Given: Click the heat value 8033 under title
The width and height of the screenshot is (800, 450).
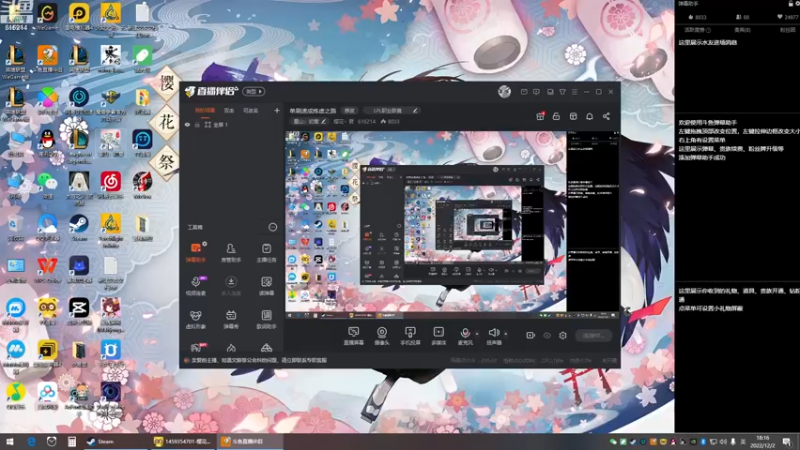Looking at the screenshot, I should pyautogui.click(x=393, y=121).
